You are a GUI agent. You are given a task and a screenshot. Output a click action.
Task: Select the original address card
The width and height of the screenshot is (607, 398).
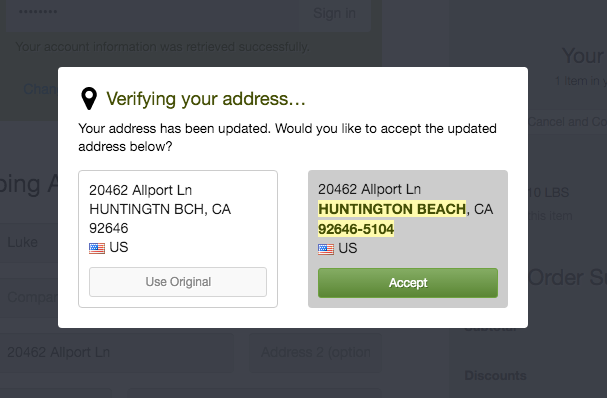tap(178, 239)
